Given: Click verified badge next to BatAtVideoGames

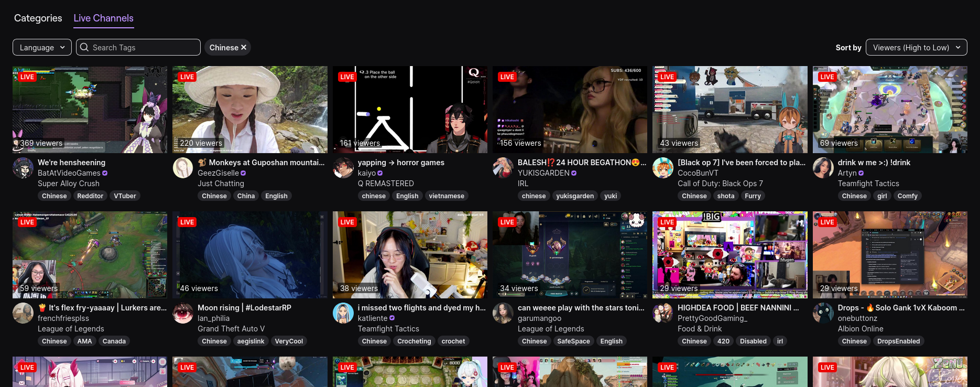Looking at the screenshot, I should (105, 173).
